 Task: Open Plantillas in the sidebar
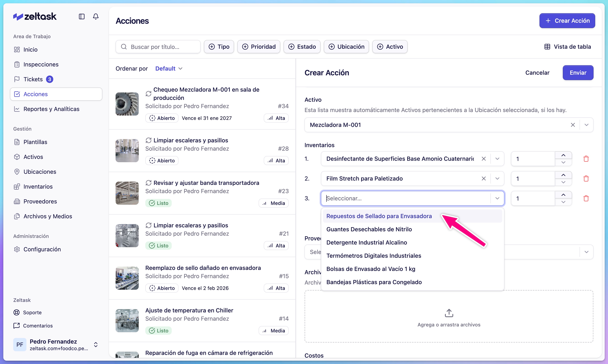(56, 142)
